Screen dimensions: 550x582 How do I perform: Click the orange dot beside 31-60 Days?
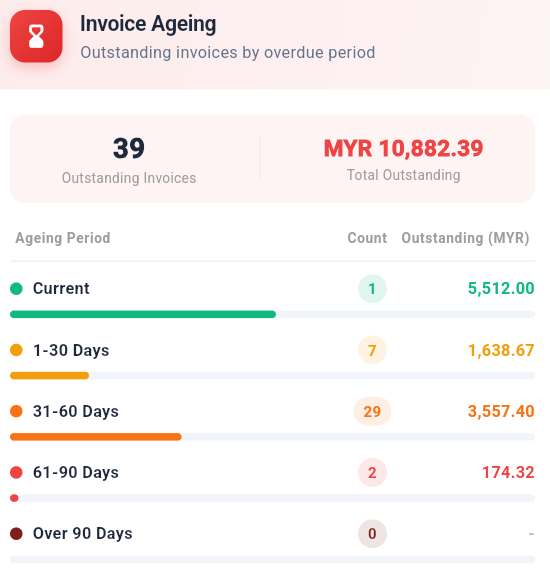(16, 411)
